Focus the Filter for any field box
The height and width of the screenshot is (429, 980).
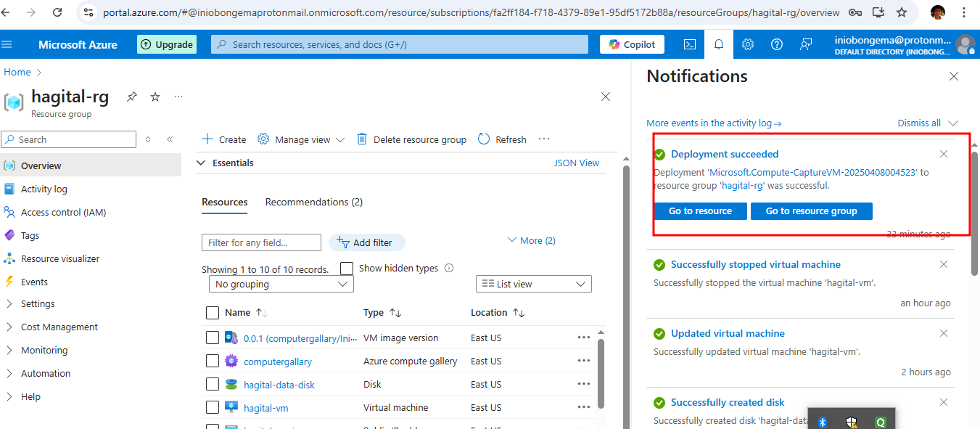(261, 242)
